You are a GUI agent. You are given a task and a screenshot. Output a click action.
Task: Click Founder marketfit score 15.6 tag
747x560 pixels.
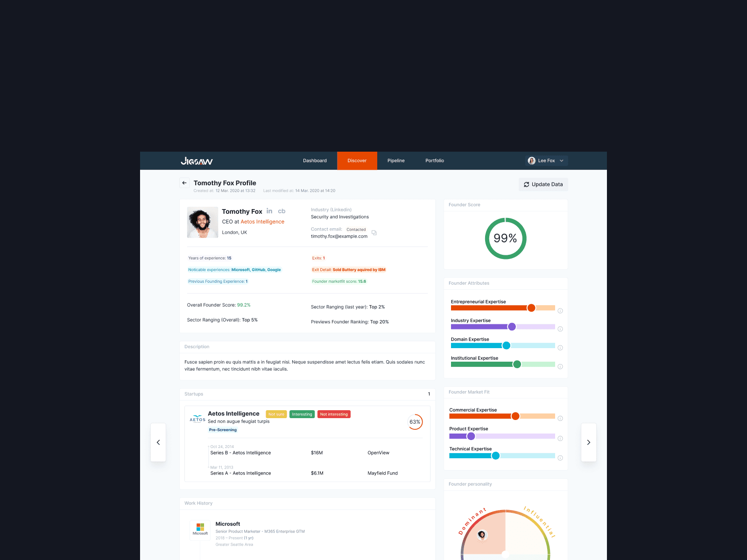[x=339, y=281]
